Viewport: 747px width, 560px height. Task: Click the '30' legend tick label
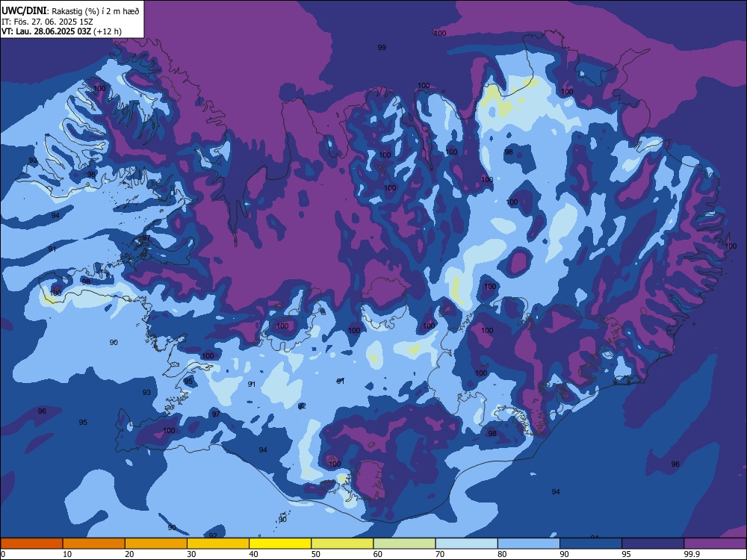click(191, 554)
